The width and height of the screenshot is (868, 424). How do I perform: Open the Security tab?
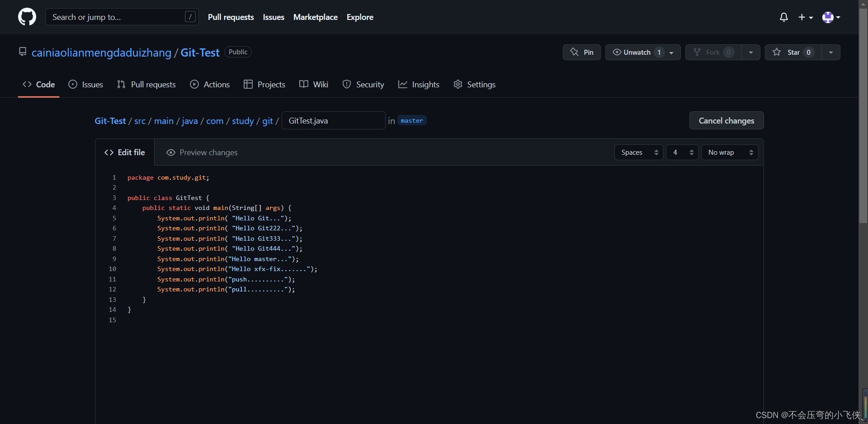[363, 85]
